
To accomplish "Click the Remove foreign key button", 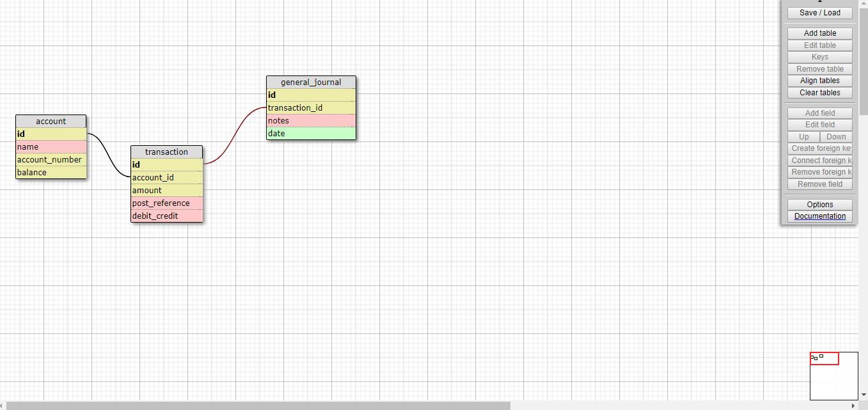I will [819, 172].
